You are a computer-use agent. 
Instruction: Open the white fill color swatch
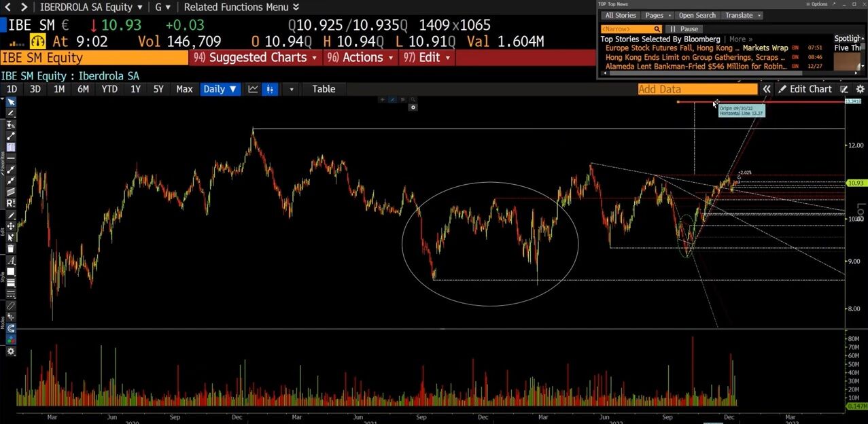(11, 270)
